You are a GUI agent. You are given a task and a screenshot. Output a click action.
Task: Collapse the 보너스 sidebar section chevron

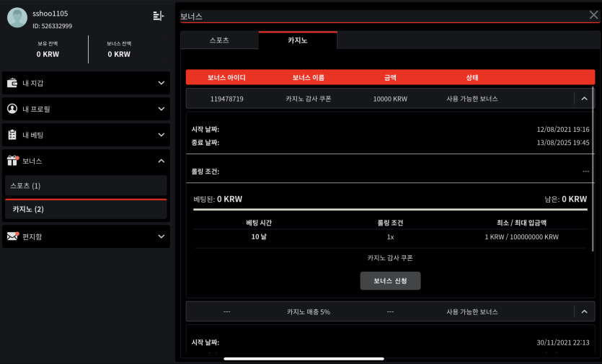[161, 161]
